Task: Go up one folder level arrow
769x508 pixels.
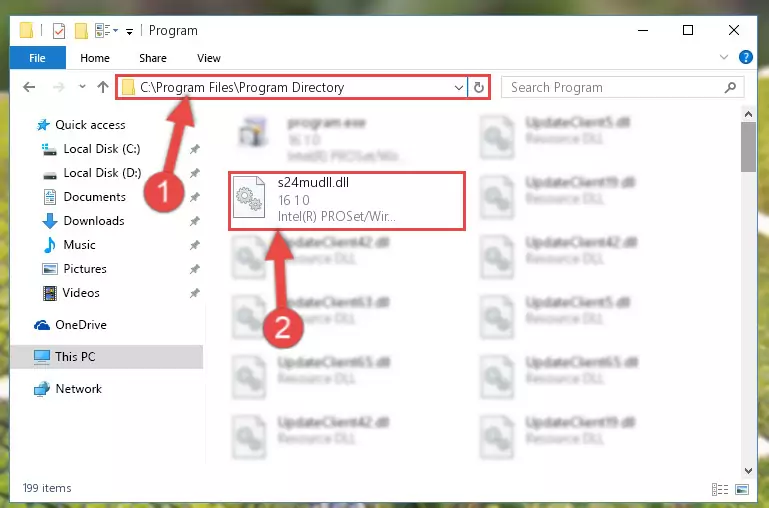Action: point(103,87)
